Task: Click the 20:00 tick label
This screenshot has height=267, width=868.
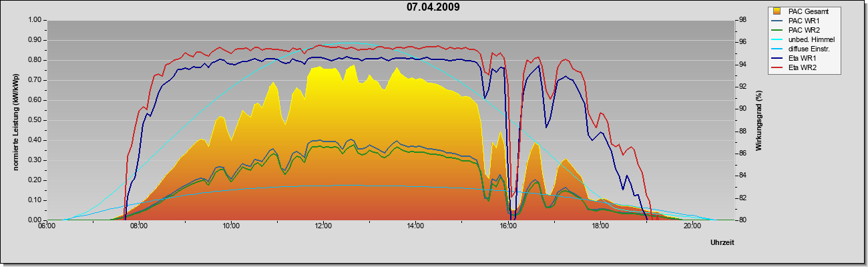Action: point(692,226)
